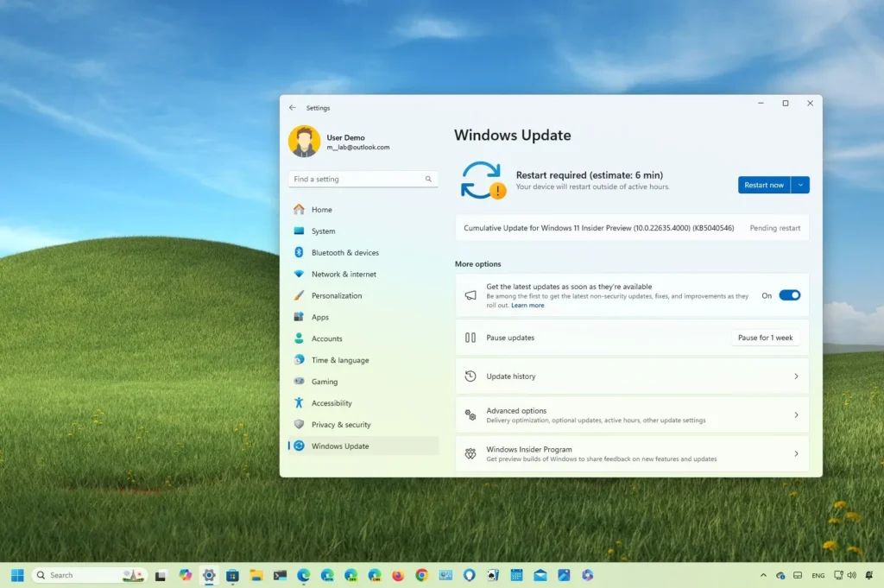Open Microsoft Store from the taskbar
The width and height of the screenshot is (884, 588).
tap(233, 575)
